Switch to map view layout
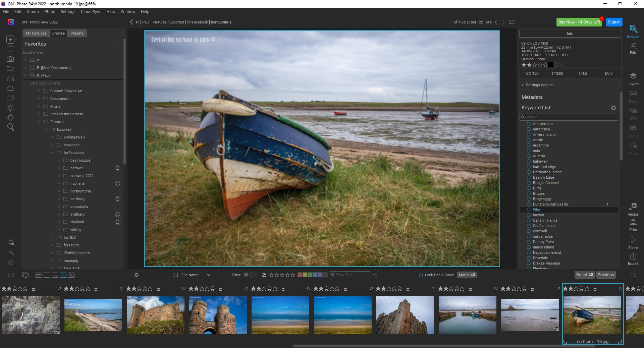644x348 pixels. pos(71,275)
